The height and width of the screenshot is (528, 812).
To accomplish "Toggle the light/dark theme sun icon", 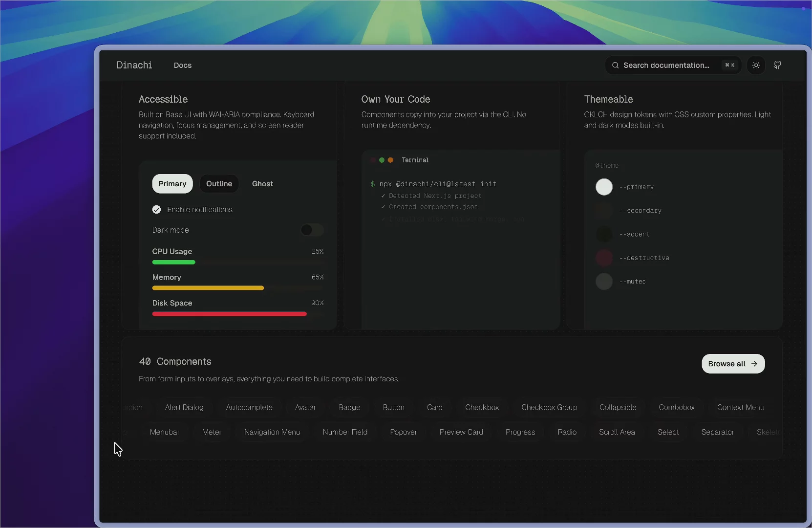I will coord(756,65).
